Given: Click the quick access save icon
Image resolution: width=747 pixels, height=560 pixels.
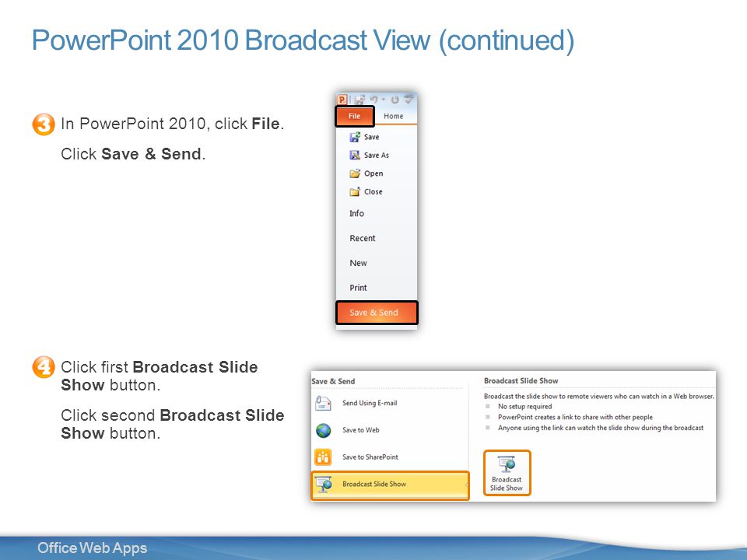Looking at the screenshot, I should pos(359,100).
